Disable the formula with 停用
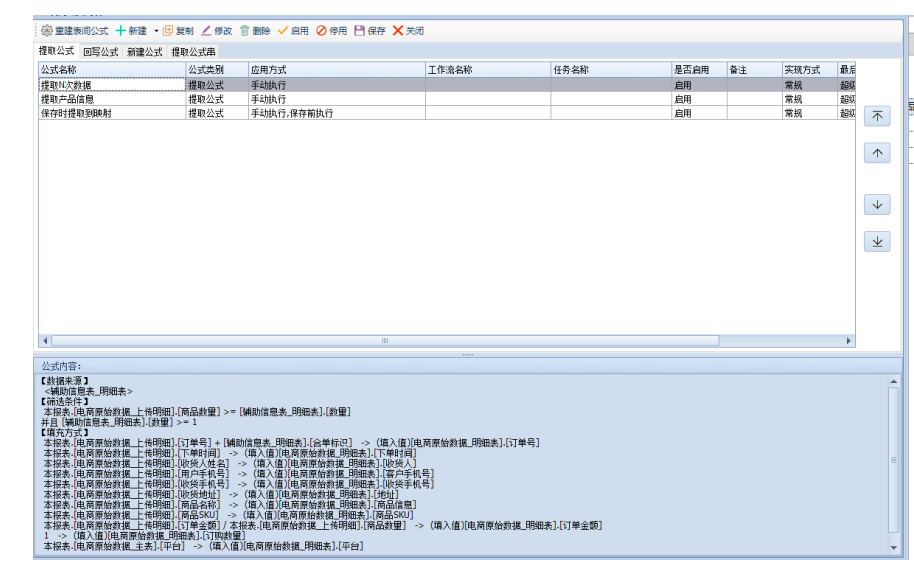 pyautogui.click(x=332, y=31)
